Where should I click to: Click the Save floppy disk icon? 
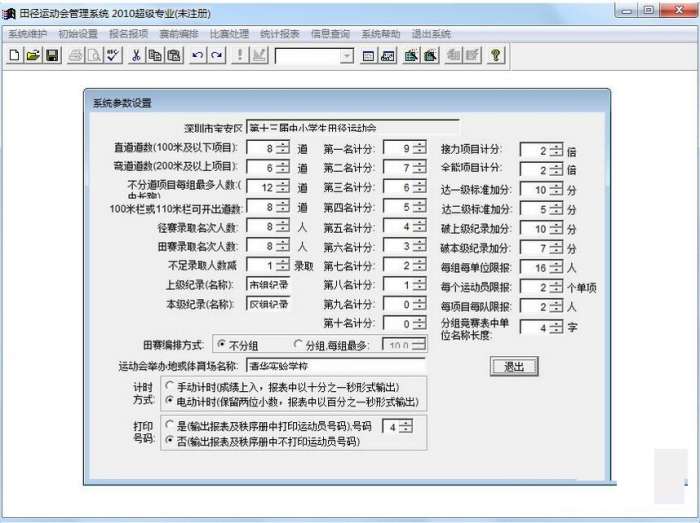point(52,55)
